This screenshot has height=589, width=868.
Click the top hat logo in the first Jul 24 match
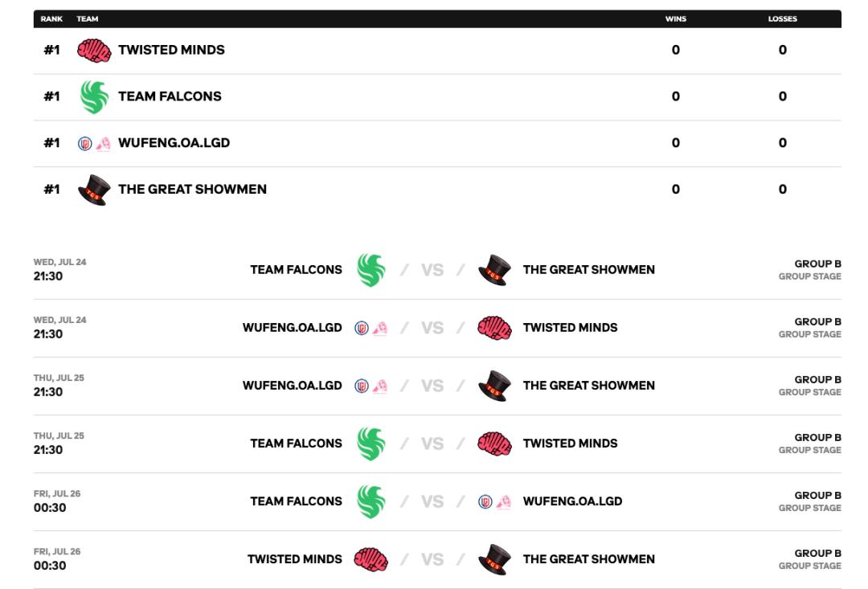(x=494, y=270)
